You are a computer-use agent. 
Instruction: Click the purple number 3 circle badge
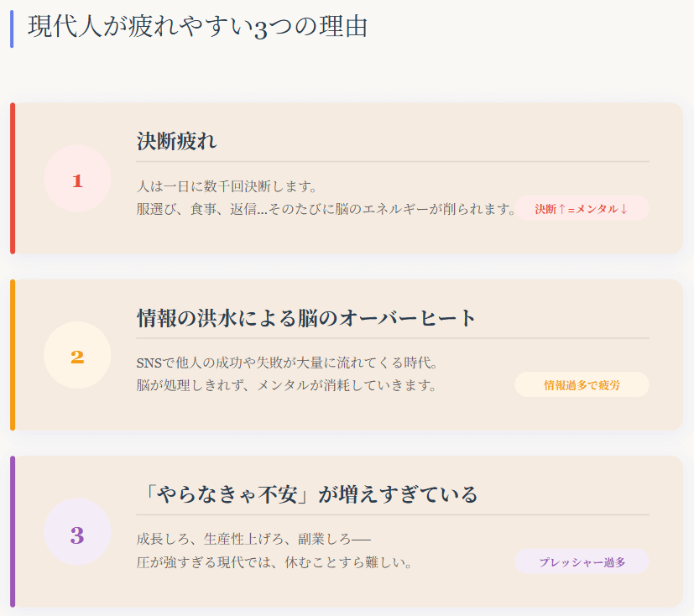pos(77,533)
